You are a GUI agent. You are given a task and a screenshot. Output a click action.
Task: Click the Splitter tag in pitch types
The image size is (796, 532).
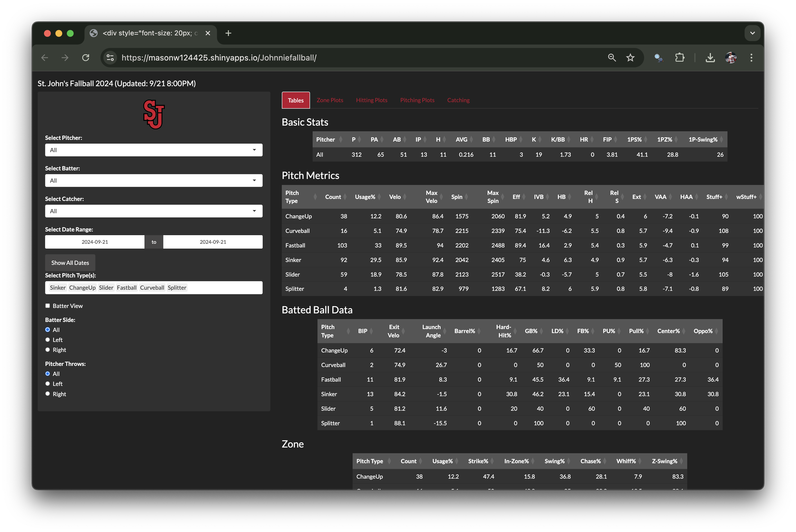tap(177, 288)
